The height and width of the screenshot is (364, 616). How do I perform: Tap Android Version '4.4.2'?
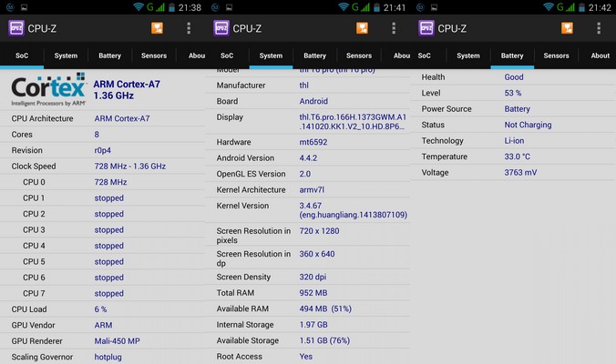pyautogui.click(x=308, y=158)
